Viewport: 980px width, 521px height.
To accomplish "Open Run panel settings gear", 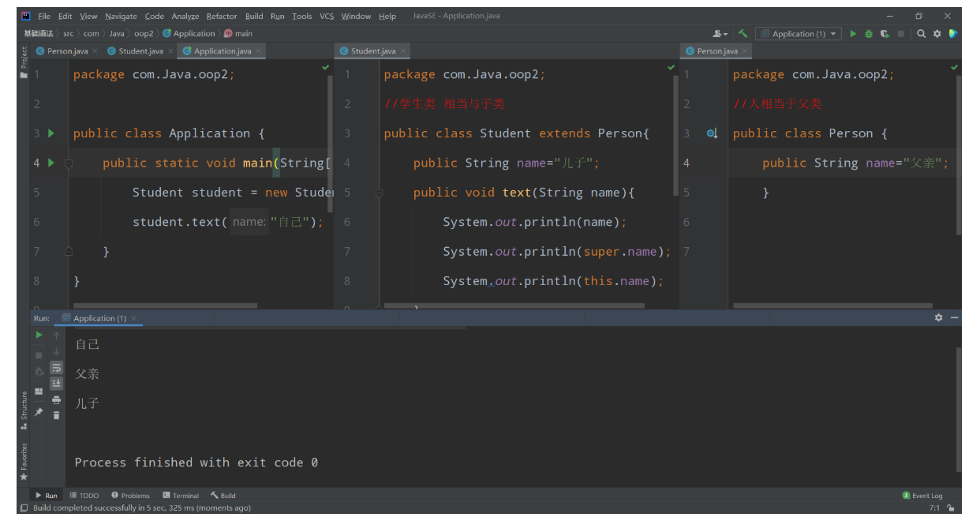I will click(938, 317).
